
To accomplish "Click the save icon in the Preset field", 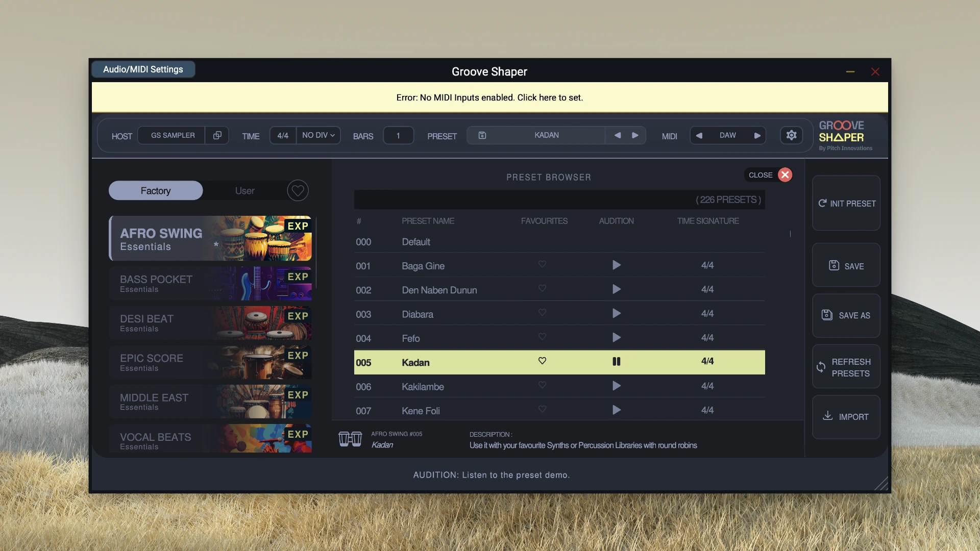I will pos(481,135).
